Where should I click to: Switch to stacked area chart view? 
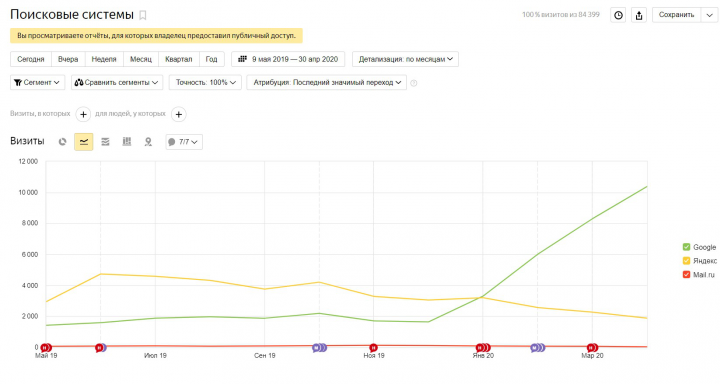click(105, 142)
